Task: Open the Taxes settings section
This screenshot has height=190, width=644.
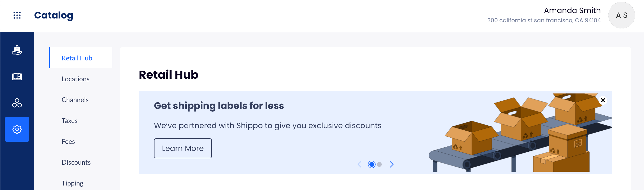Action: coord(69,121)
